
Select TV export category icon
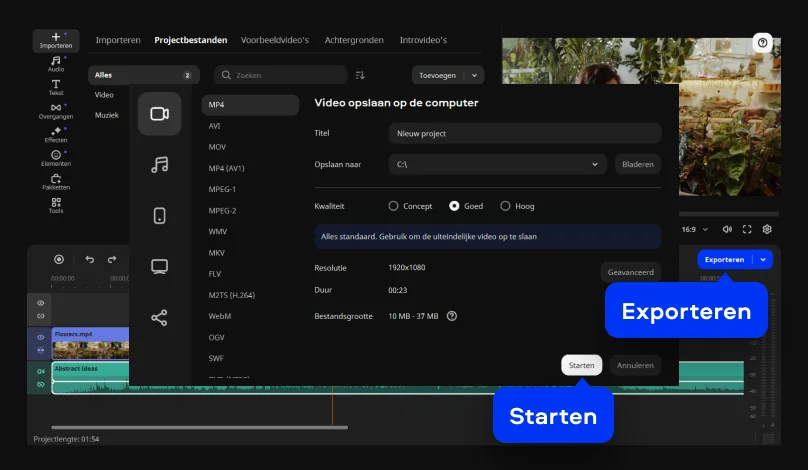tap(159, 266)
